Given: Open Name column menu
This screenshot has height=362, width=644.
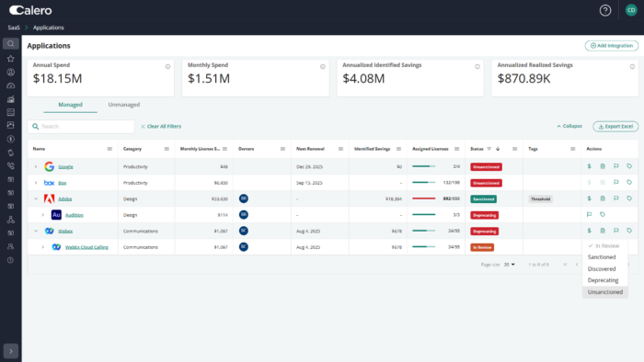Looking at the screenshot, I should 109,149.
